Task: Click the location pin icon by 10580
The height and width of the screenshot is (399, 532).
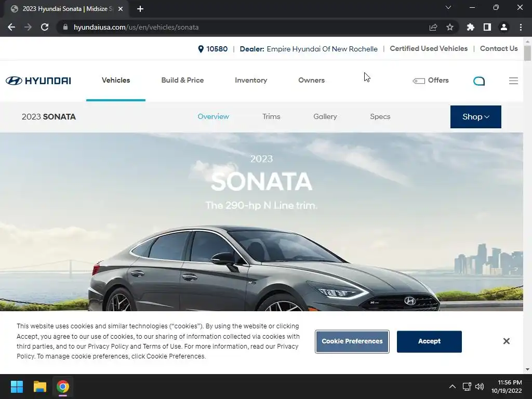Action: 201,49
